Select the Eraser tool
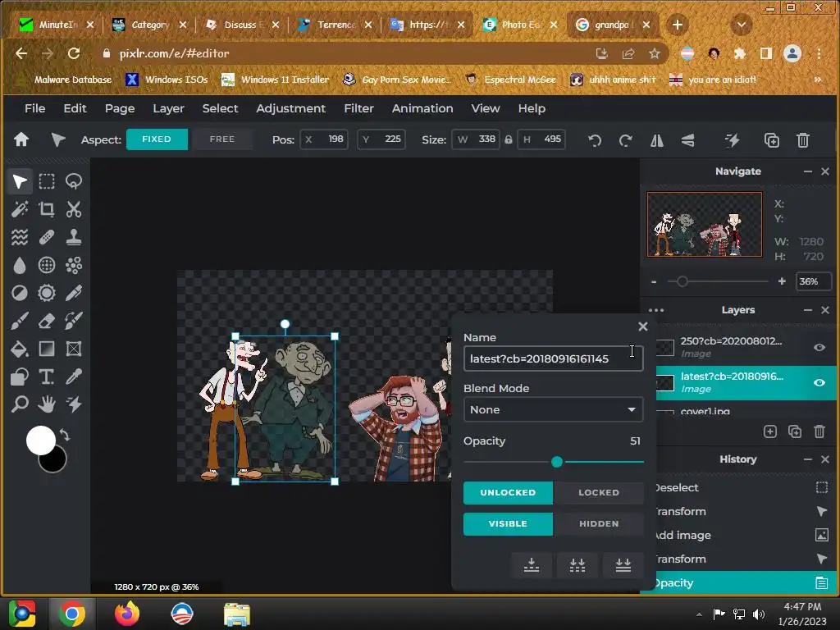 pos(47,321)
